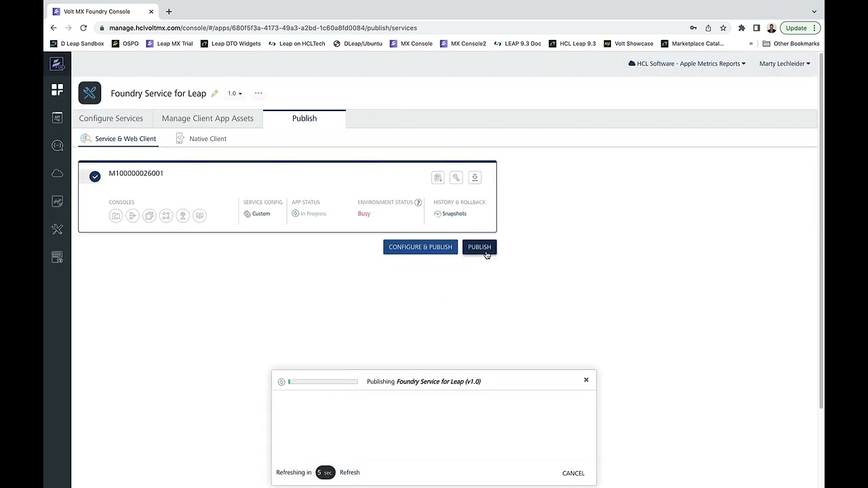Open Settings tools sidebar icon
Screen dimensions: 868x488
[57, 229]
